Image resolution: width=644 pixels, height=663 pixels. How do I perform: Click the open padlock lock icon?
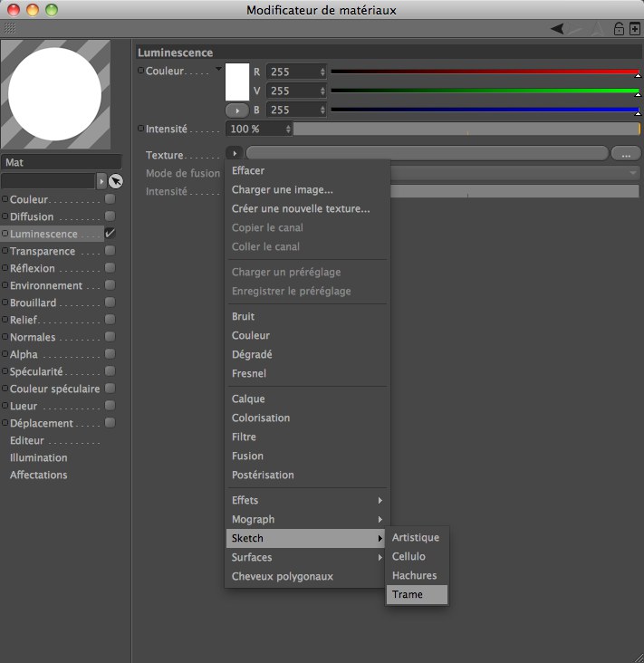pyautogui.click(x=619, y=29)
